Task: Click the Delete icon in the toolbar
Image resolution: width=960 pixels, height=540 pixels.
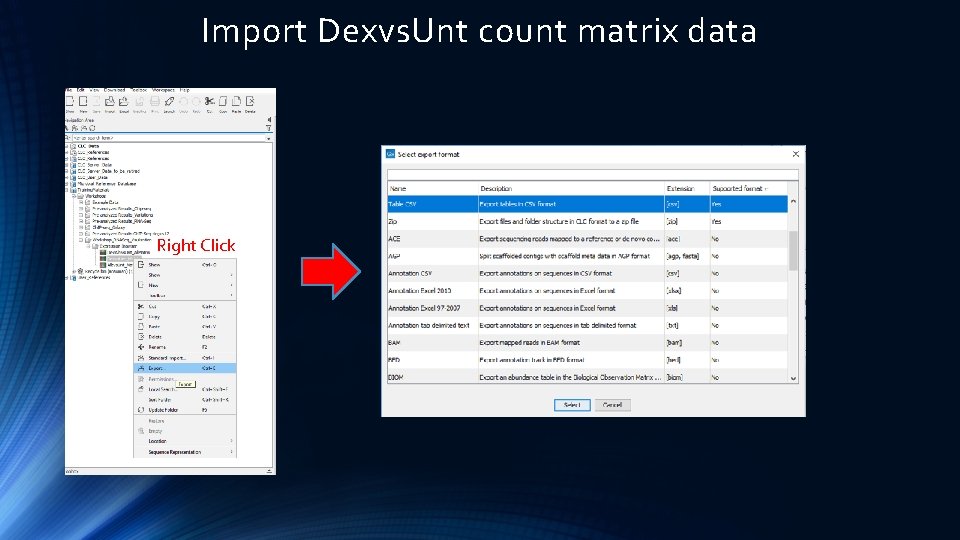Action: click(x=250, y=101)
